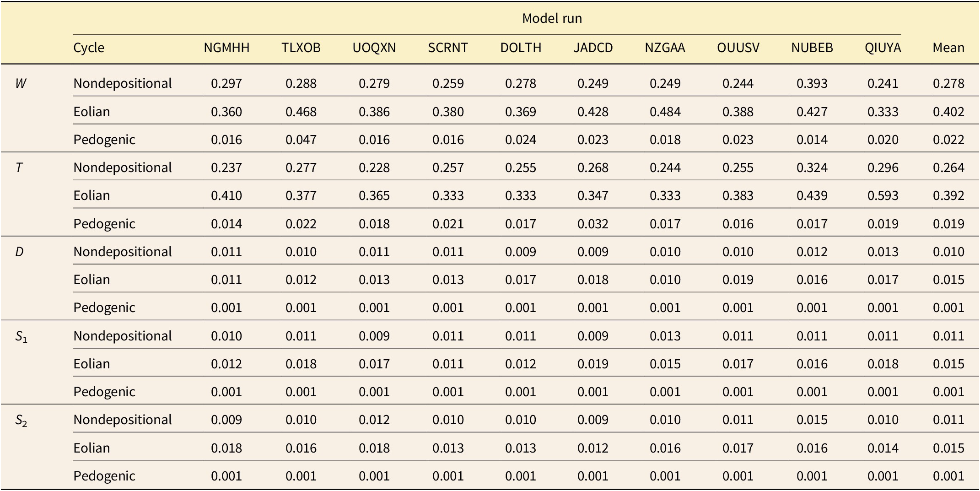Click the Mean column header
The height and width of the screenshot is (491, 980).
coord(948,48)
